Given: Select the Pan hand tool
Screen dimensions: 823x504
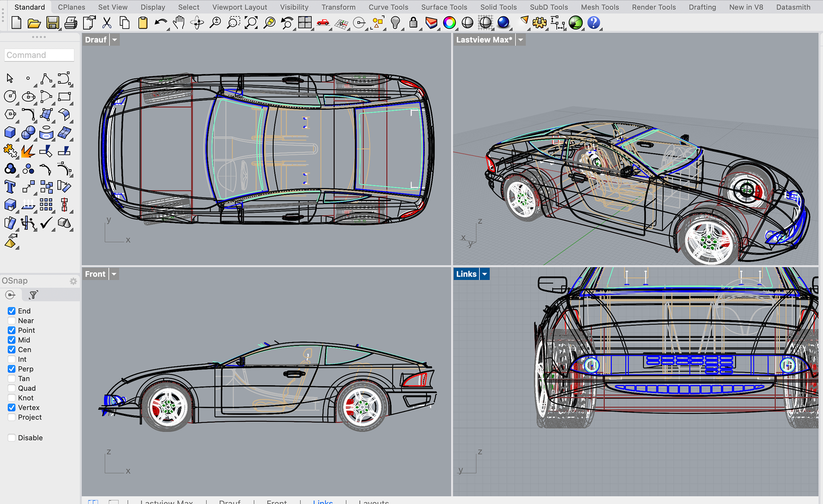Looking at the screenshot, I should click(179, 23).
